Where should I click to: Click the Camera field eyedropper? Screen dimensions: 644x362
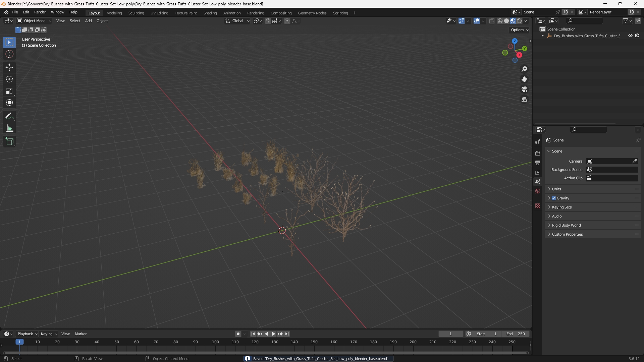pyautogui.click(x=635, y=161)
